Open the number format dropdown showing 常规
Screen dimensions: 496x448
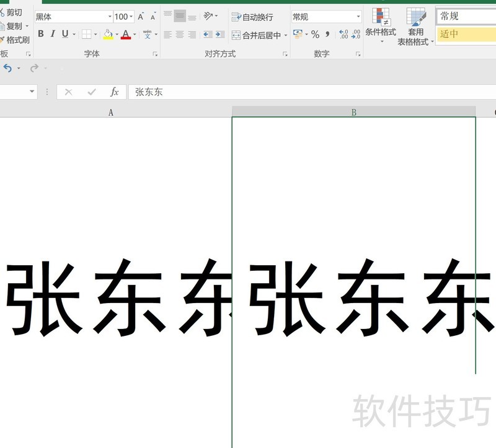[x=358, y=17]
